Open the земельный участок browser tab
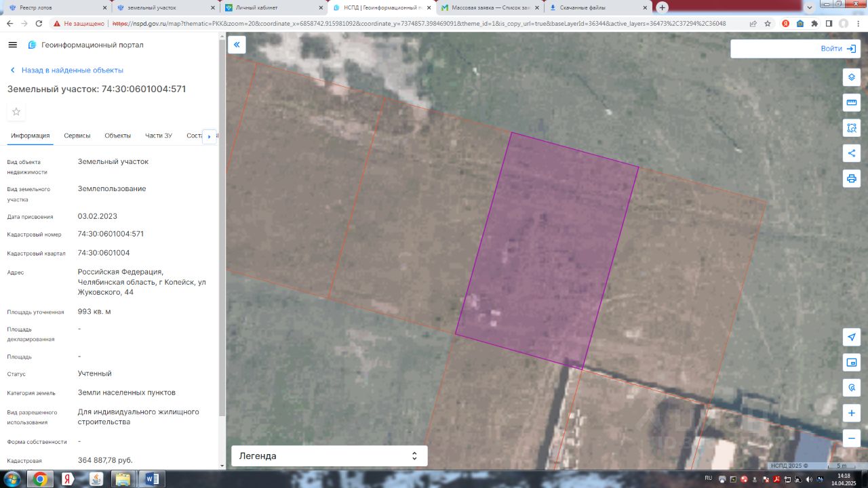The width and height of the screenshot is (868, 488). (165, 7)
